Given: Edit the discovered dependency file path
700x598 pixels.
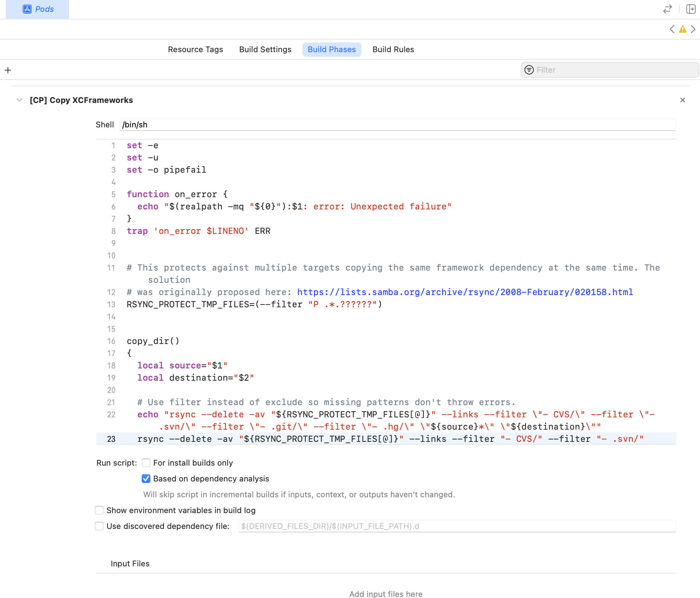Looking at the screenshot, I should [457, 526].
